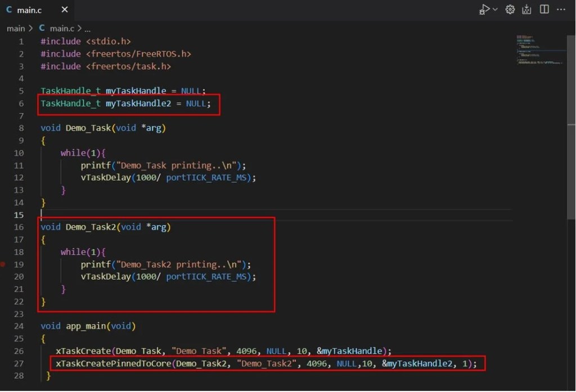Select line number 6 in the gutter
This screenshot has height=392, width=576.
pos(21,103)
